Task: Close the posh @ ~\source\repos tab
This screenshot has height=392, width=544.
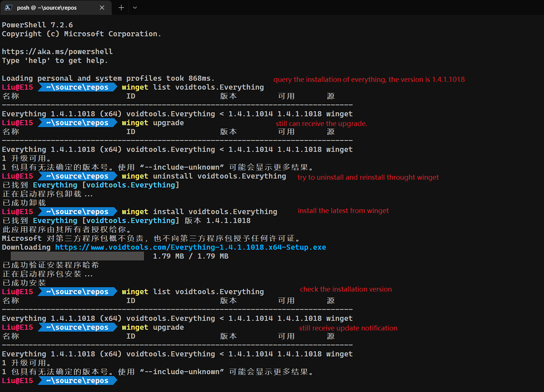Action: click(102, 7)
